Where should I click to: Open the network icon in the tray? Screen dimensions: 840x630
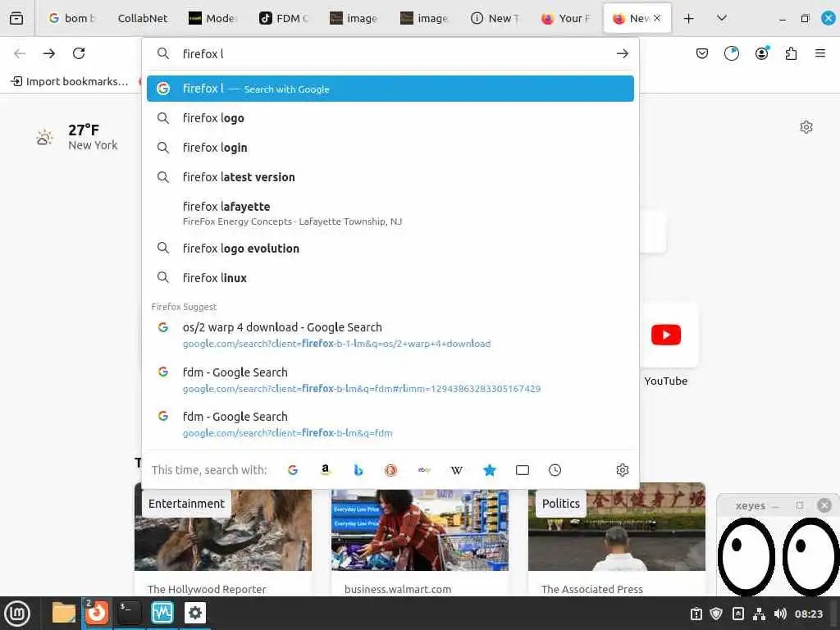[759, 614]
